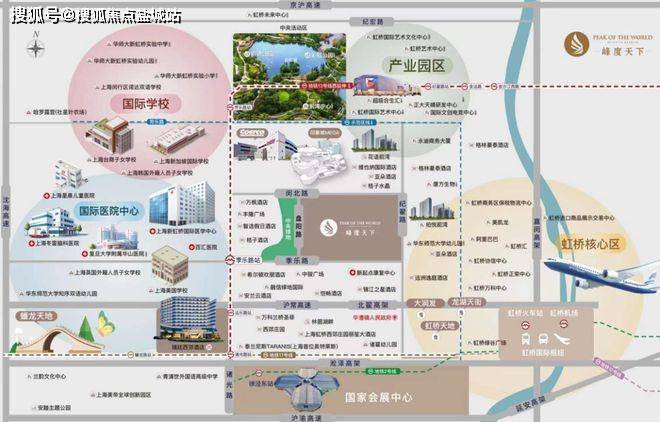
Task: Click the 美凯龙 label
Action: tap(500, 223)
